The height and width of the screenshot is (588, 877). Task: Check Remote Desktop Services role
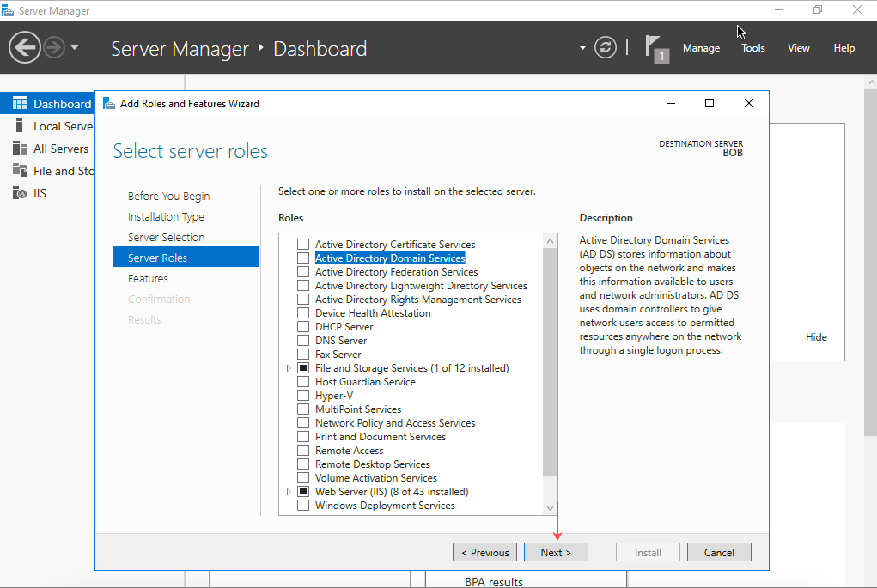pos(303,464)
